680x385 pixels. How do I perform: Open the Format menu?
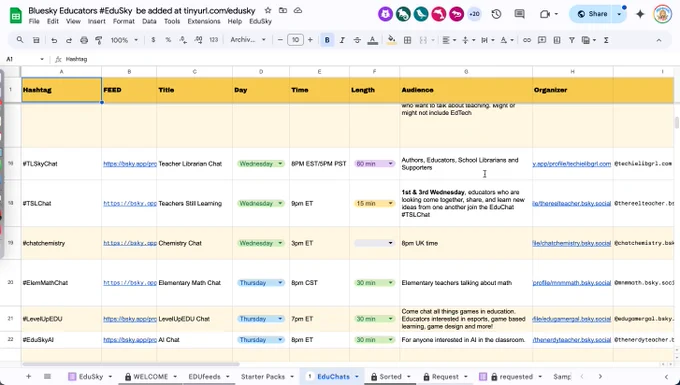(124, 21)
